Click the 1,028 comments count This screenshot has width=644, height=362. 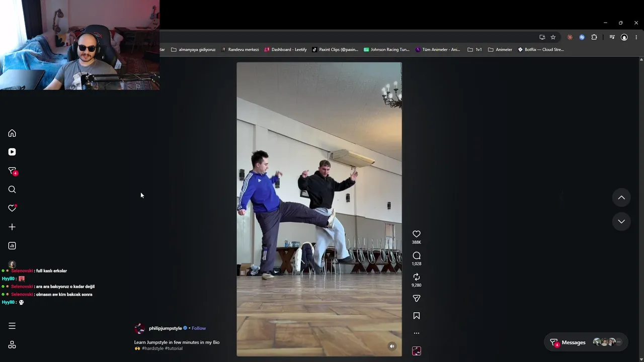click(x=417, y=264)
